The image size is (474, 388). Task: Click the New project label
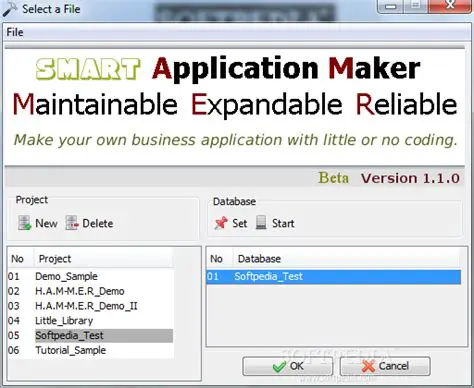click(46, 223)
